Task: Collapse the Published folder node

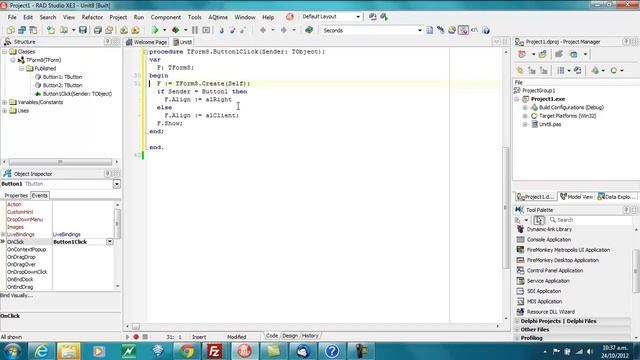Action: coord(22,69)
